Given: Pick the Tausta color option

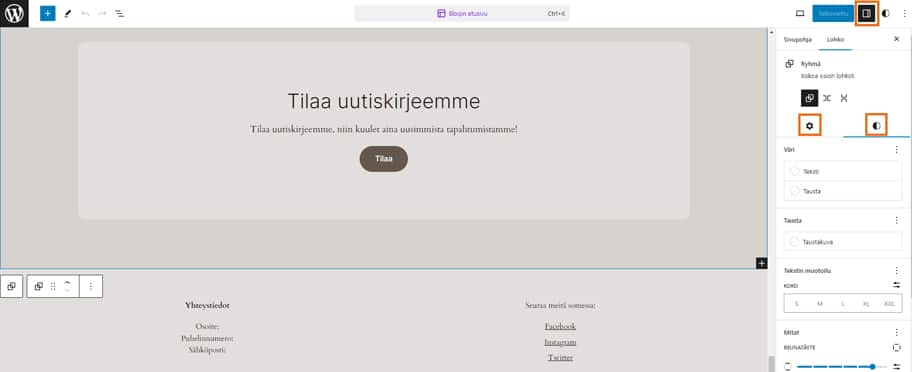Looking at the screenshot, I should click(843, 191).
